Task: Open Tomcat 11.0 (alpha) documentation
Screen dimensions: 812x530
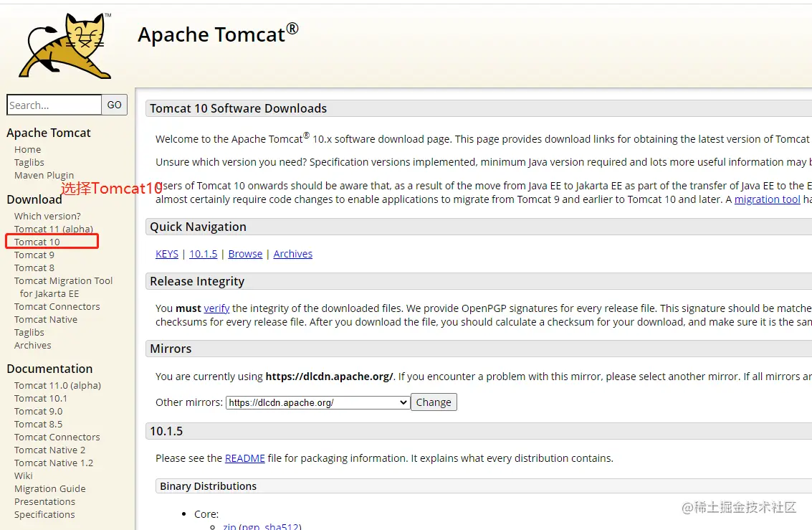Action: coord(57,385)
